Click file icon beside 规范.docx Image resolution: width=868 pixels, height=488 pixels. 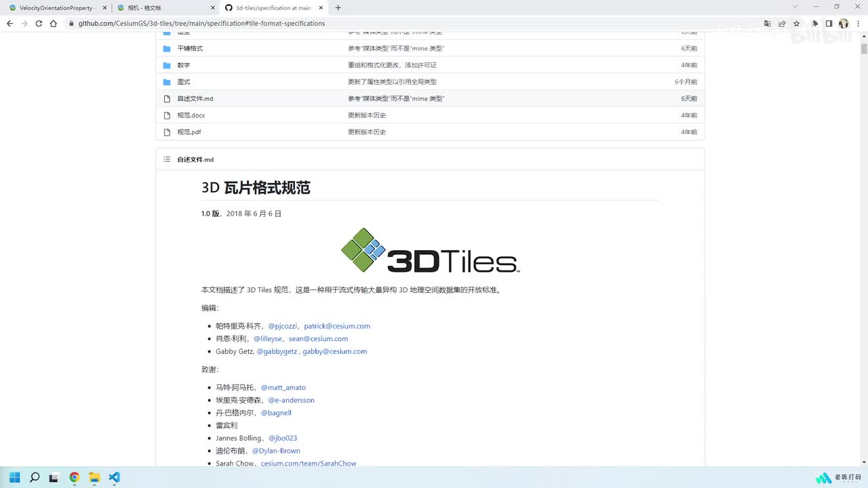(x=167, y=115)
